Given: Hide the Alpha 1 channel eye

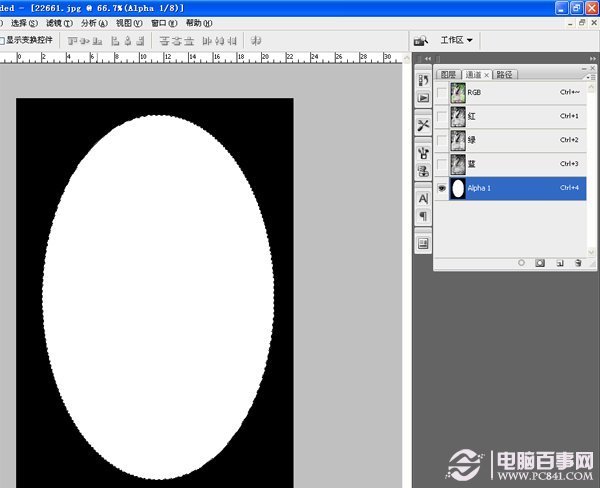Looking at the screenshot, I should pos(443,188).
